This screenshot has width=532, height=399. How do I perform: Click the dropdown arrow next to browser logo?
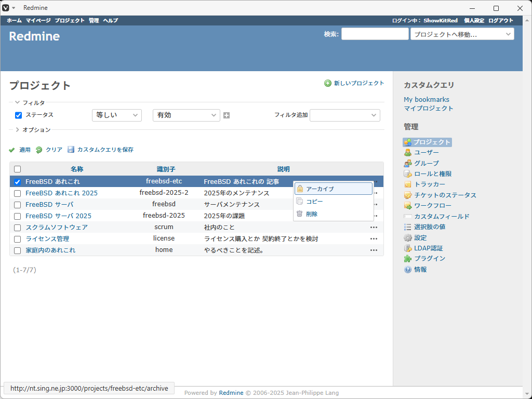pyautogui.click(x=14, y=8)
